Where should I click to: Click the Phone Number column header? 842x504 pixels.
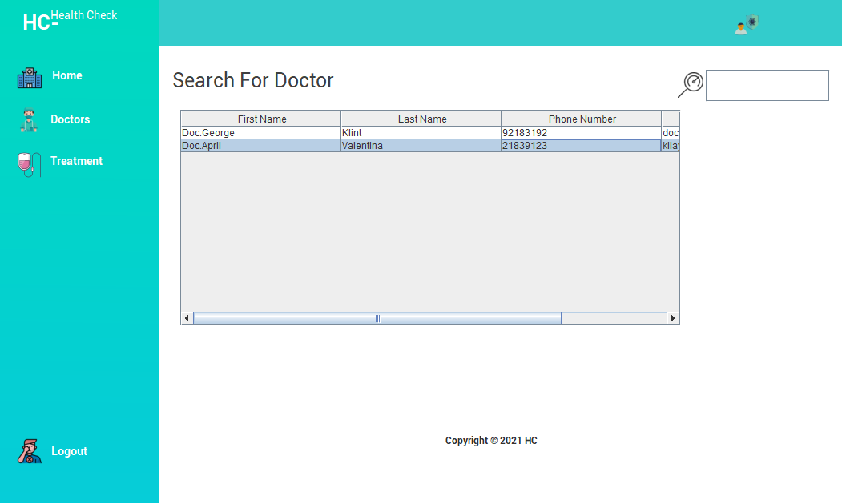point(582,119)
